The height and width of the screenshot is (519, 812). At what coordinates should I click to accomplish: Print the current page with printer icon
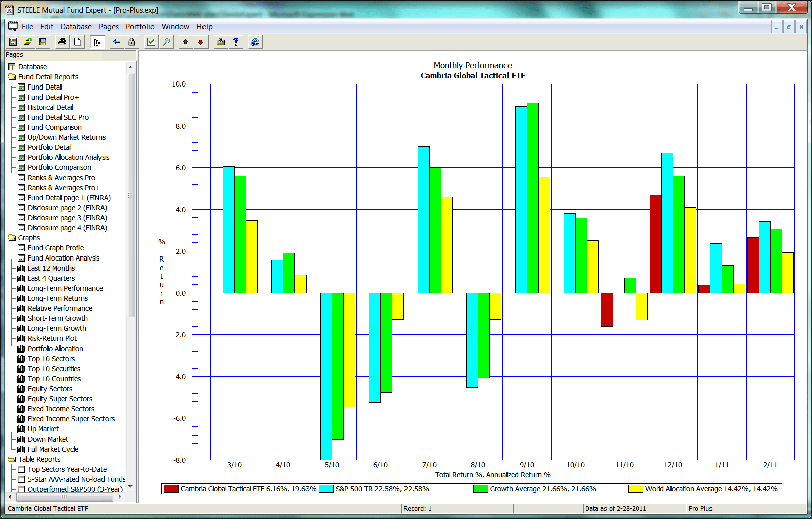pos(62,42)
